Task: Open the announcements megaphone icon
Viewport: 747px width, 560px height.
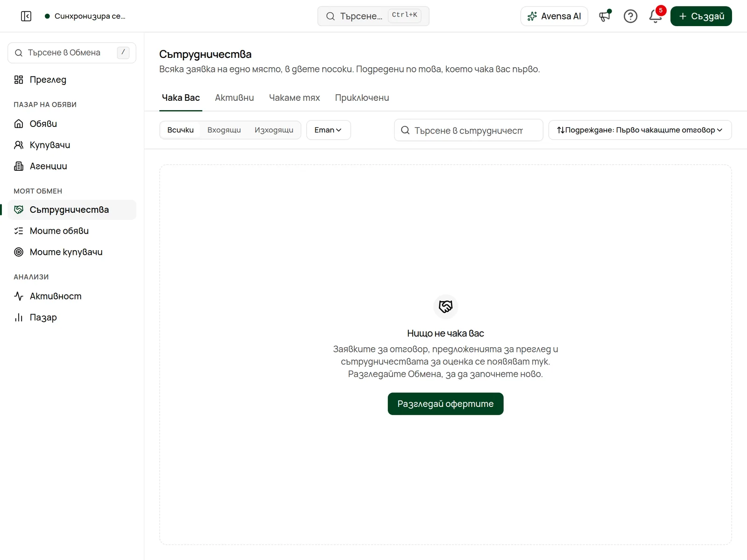Action: (x=605, y=16)
